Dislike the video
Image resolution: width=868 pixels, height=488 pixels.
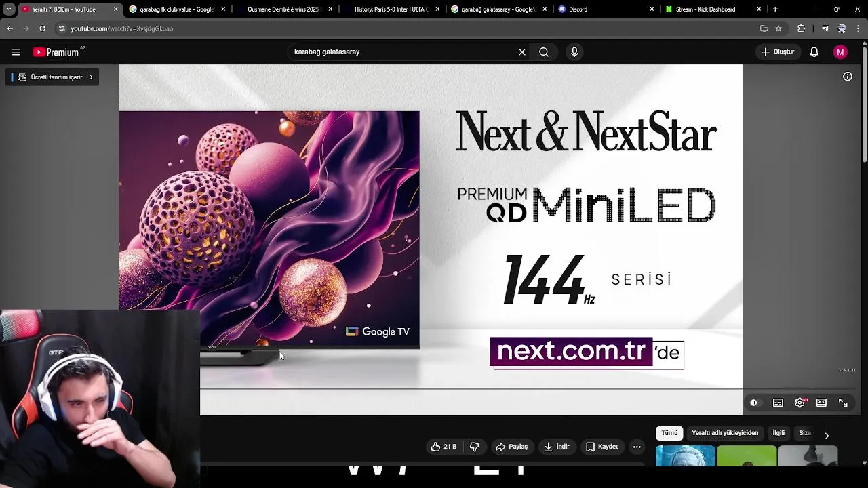475,447
